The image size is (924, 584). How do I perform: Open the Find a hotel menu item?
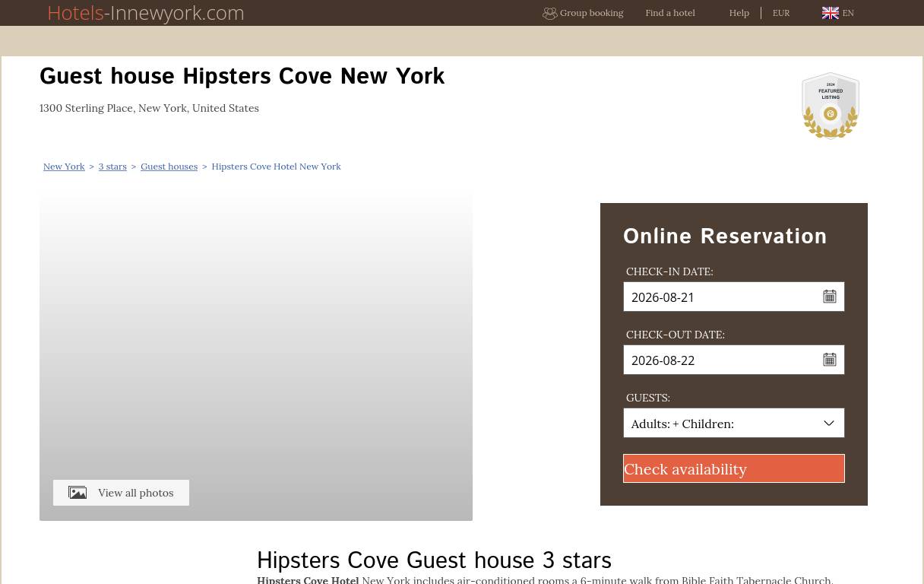tap(670, 13)
